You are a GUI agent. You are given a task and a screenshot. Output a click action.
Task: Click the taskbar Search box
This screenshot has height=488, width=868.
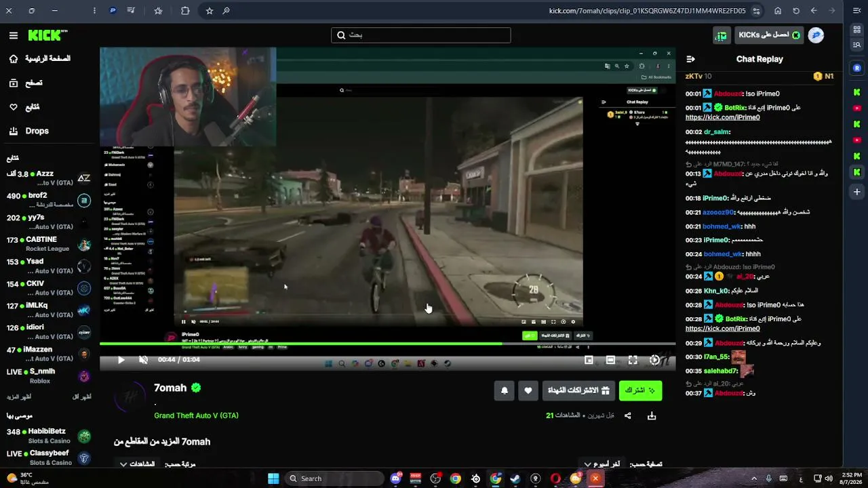tap(334, 479)
